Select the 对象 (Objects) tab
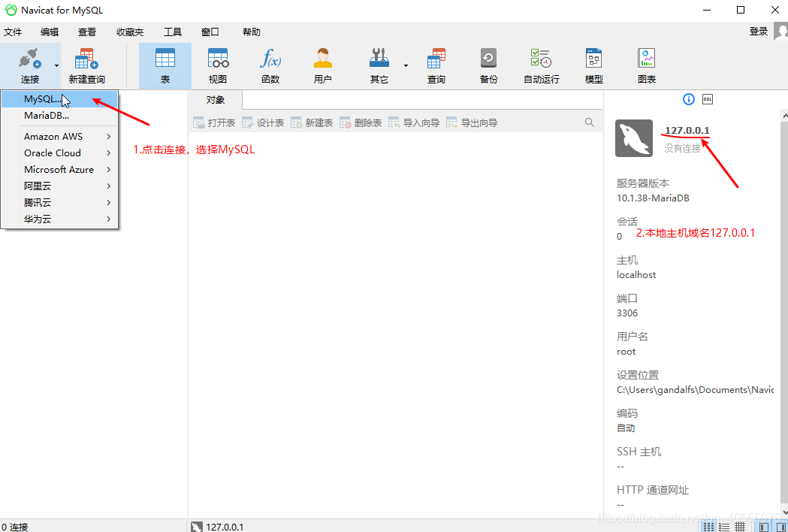 pyautogui.click(x=216, y=100)
